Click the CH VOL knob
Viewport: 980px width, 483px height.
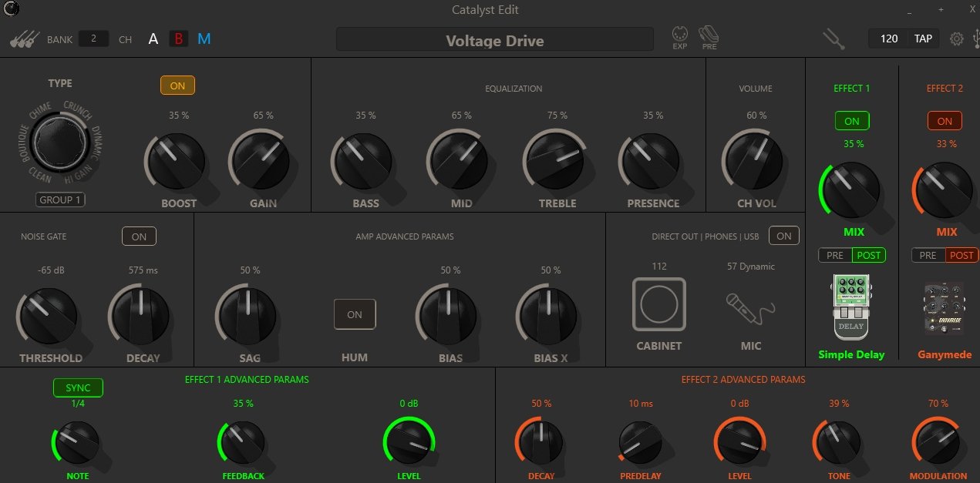tap(753, 160)
